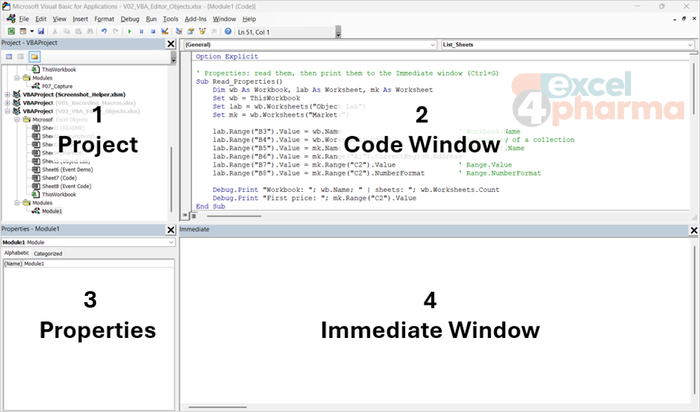This screenshot has width=700, height=412.
Task: Open the File menu
Action: [x=24, y=19]
